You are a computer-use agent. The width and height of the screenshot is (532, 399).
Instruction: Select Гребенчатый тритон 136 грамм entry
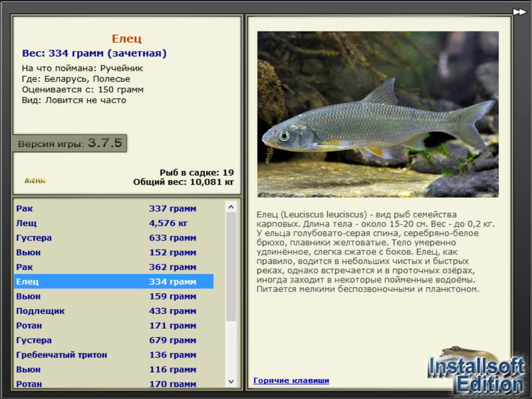[x=114, y=354]
